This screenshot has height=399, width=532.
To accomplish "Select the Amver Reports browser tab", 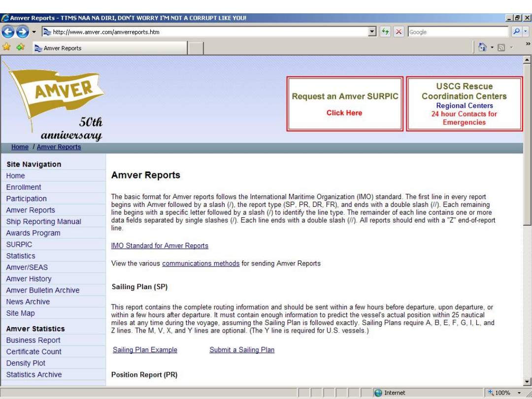I will click(x=109, y=48).
